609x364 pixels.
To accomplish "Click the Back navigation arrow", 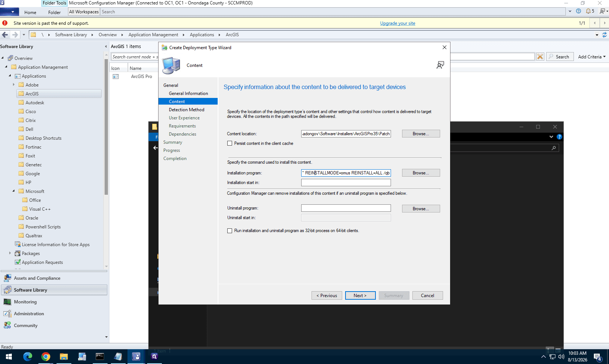I will point(5,35).
